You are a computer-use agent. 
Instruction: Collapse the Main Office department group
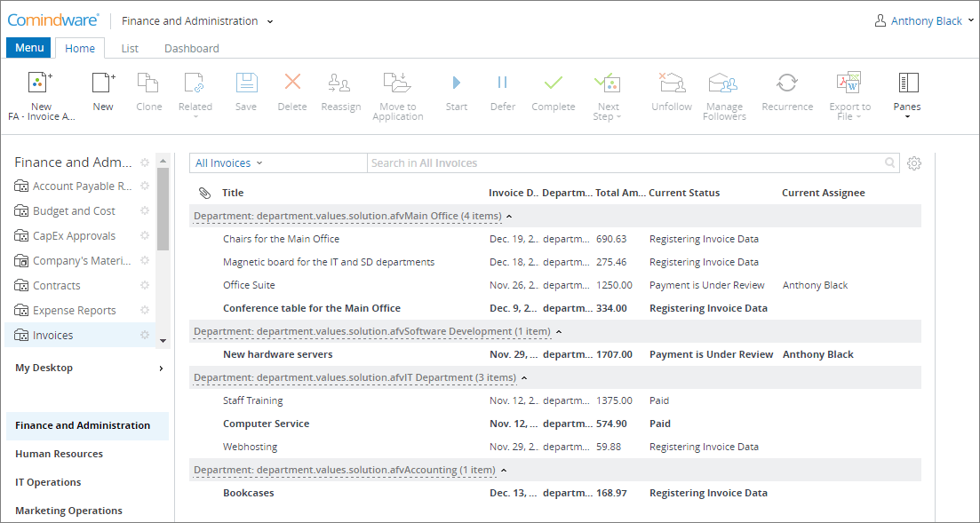click(507, 215)
